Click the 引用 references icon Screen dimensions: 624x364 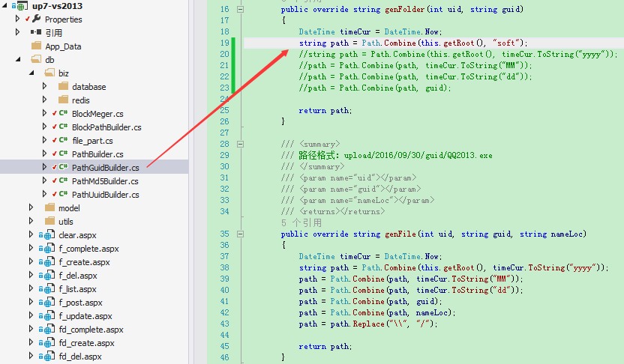[x=36, y=32]
